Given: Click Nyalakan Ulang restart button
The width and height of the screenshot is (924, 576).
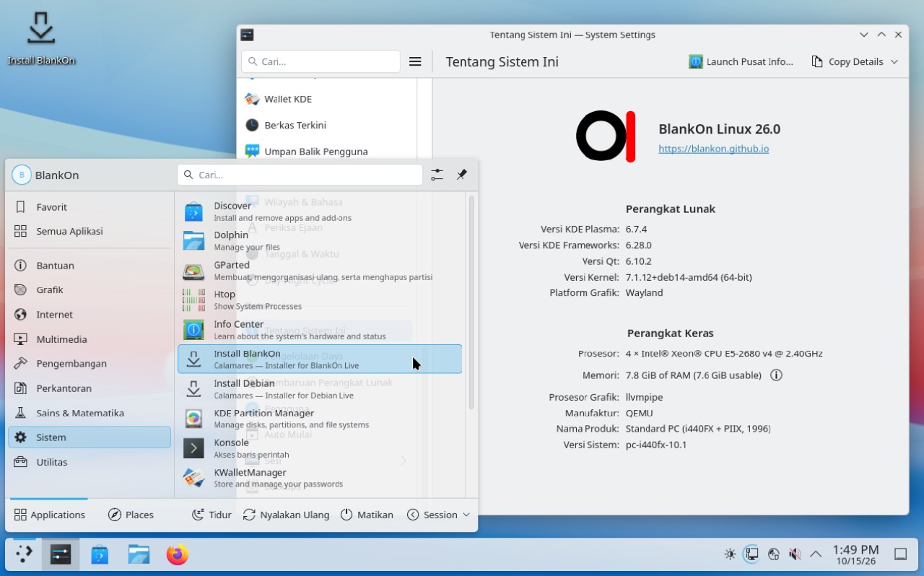Looking at the screenshot, I should point(287,515).
